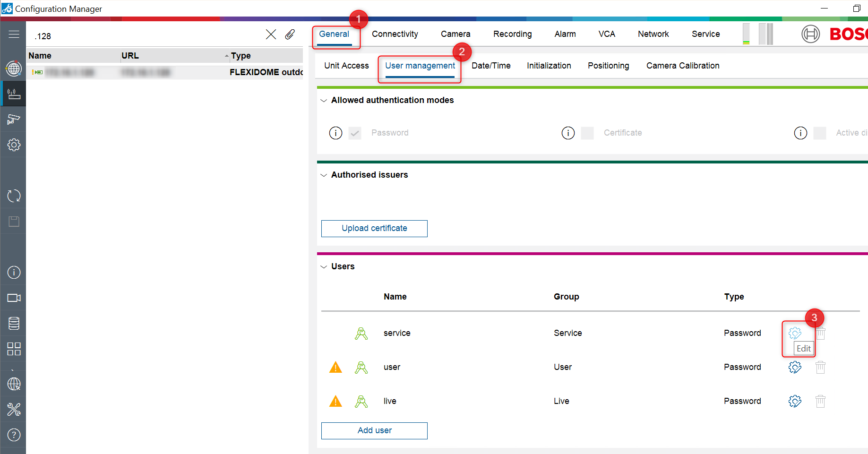Collapse the Authorised issuers section
The height and width of the screenshot is (454, 868).
click(324, 175)
